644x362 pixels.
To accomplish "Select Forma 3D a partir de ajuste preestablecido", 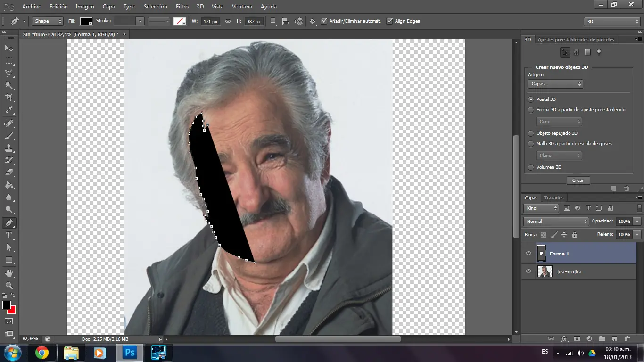I will tap(531, 110).
